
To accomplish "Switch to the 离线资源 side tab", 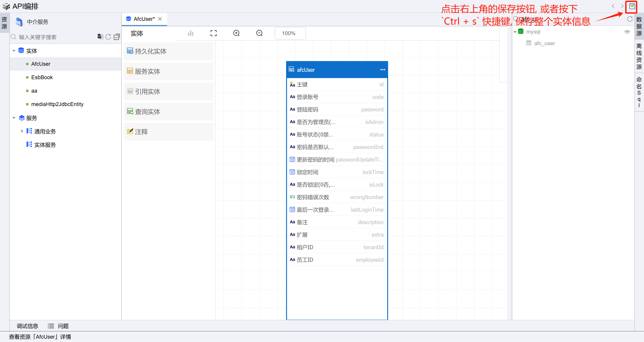I will coord(639,56).
